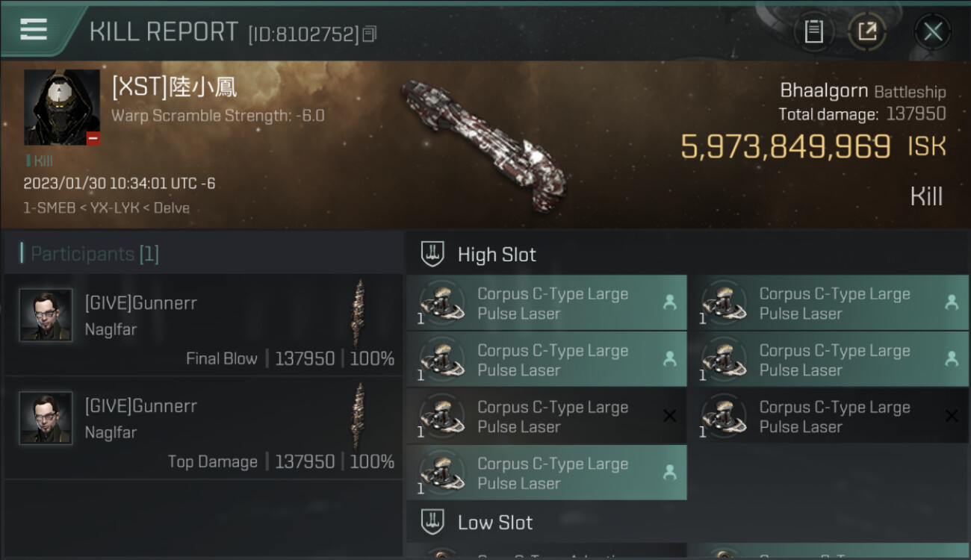Expand the Low Slot section label
This screenshot has height=560, width=971.
494,522
